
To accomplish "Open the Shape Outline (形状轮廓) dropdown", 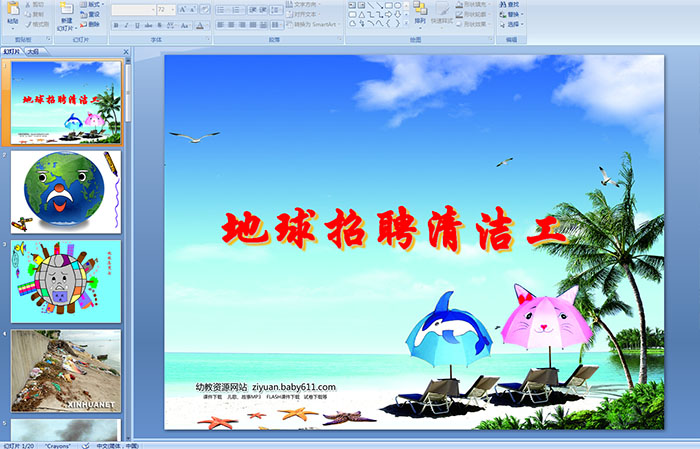I will [x=474, y=14].
